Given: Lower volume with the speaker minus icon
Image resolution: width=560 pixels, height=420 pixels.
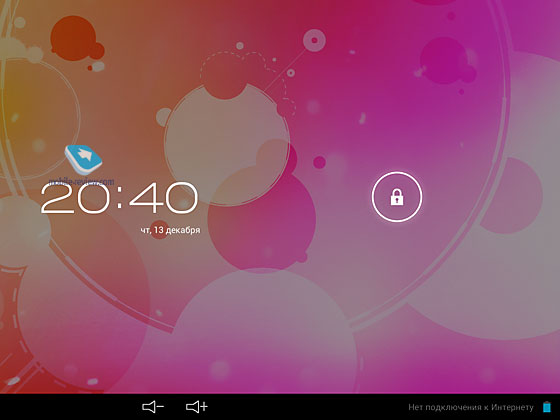Looking at the screenshot, I should (x=153, y=407).
